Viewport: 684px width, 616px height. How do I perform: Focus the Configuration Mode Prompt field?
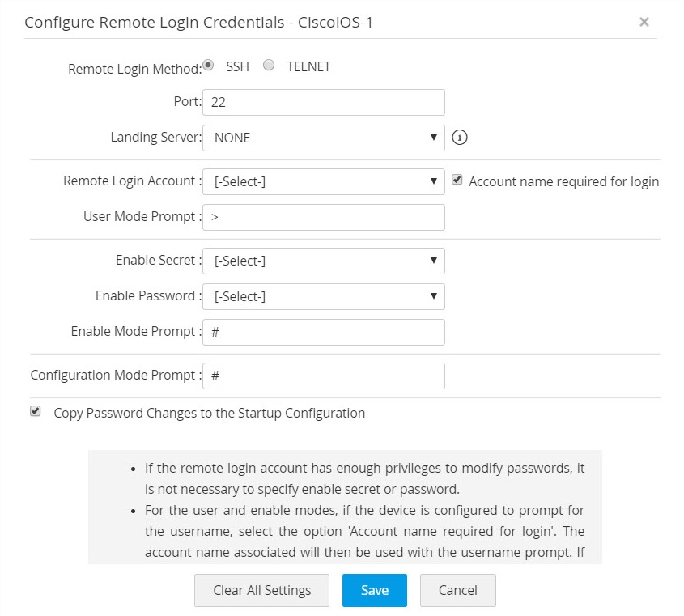pos(323,376)
